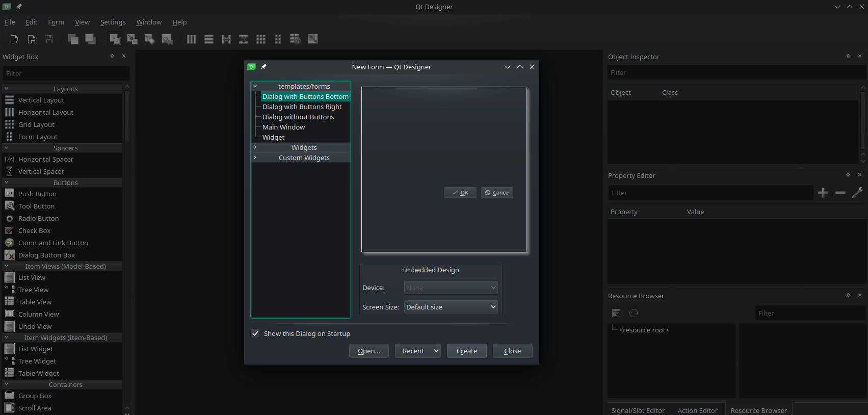This screenshot has width=868, height=415.
Task: Click the Lay Out in Grid icon
Action: pos(261,39)
